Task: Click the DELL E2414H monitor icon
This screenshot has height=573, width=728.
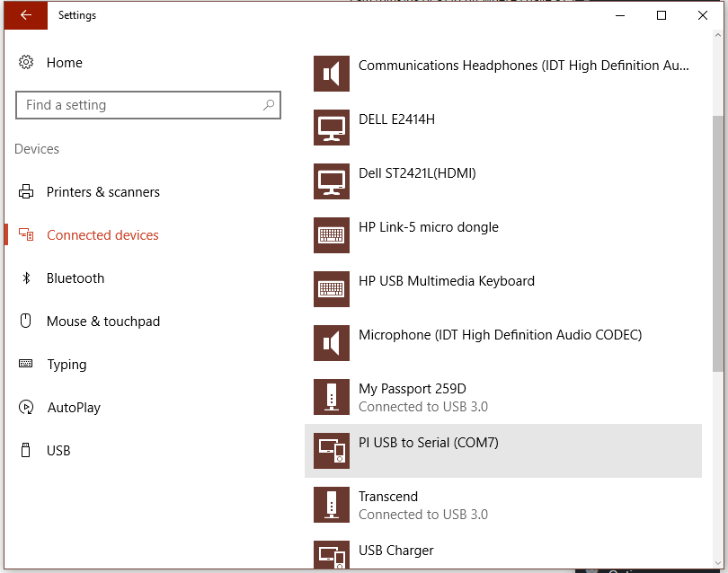Action: [332, 128]
